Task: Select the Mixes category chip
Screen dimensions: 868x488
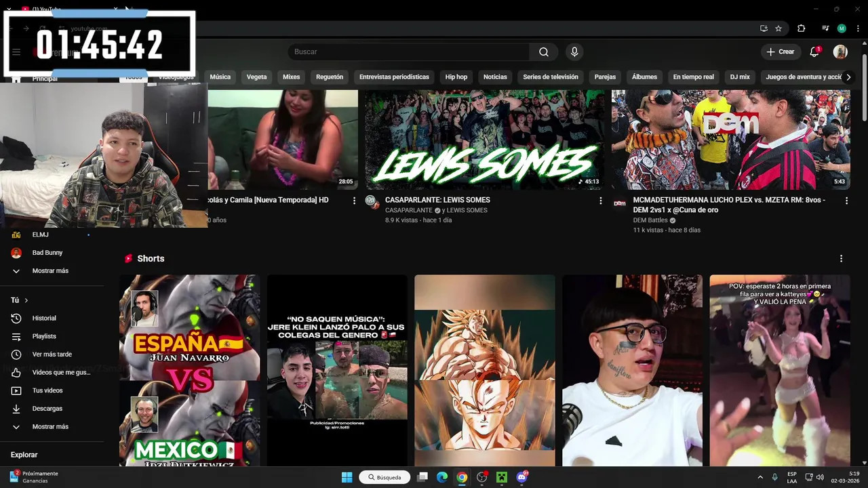Action: tap(292, 77)
